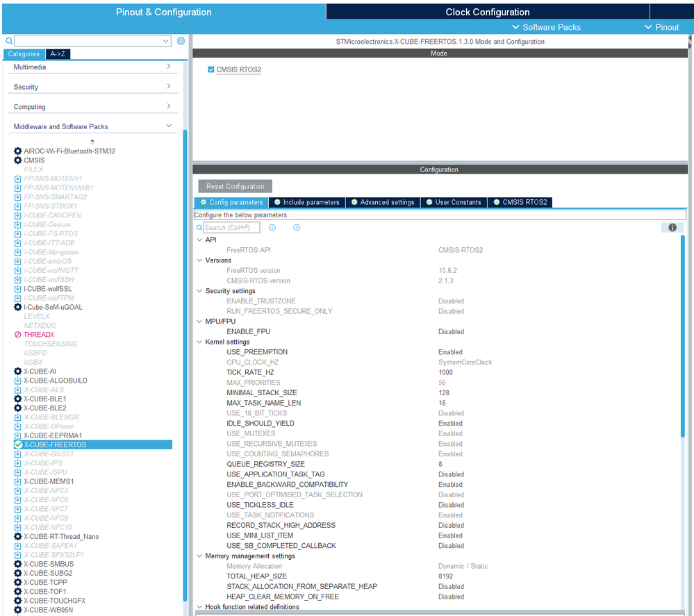Switch to Pinout & Configuration tab
Screen dimensions: 694x616
164,12
